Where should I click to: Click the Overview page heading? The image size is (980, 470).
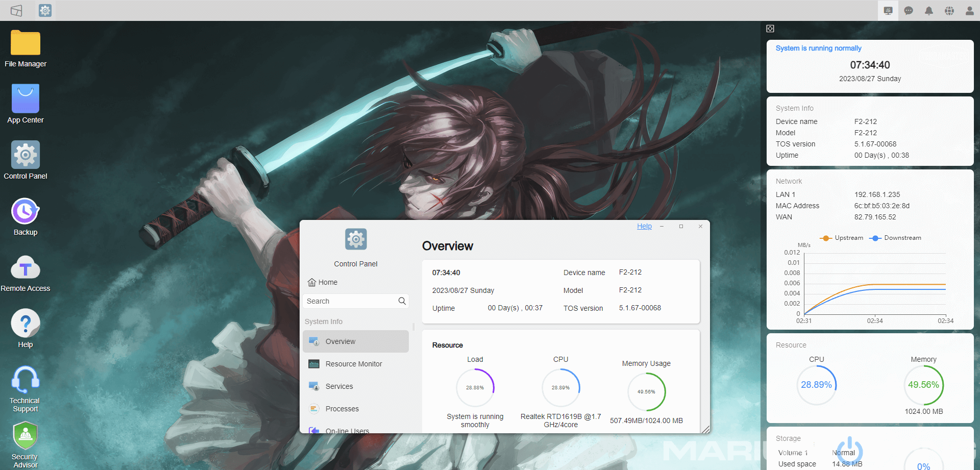(448, 246)
